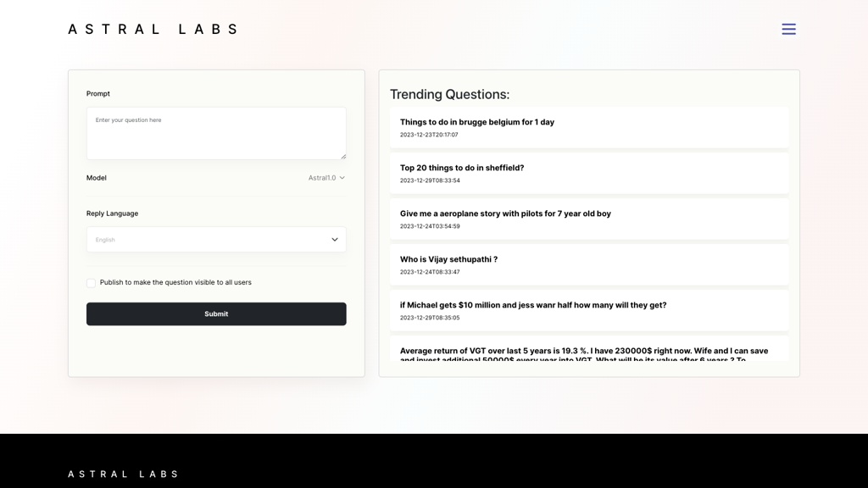Click the Model label in the form
The image size is (868, 488).
pos(96,178)
